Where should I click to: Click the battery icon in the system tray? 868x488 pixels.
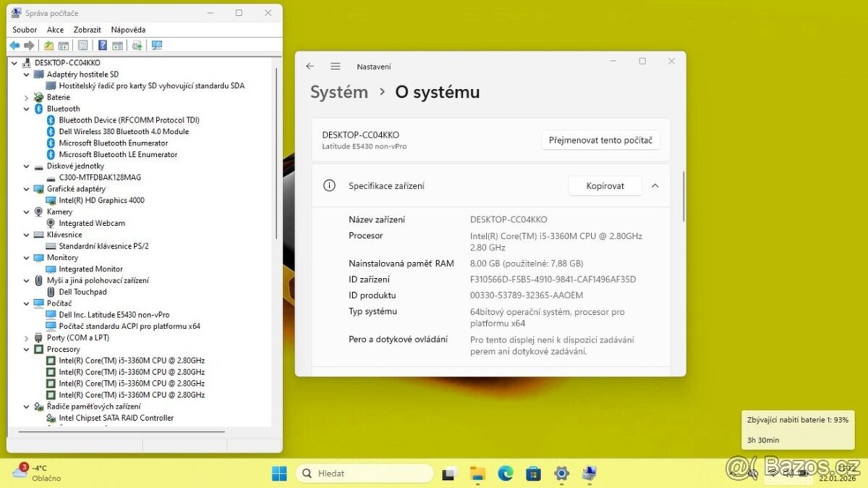(x=803, y=473)
